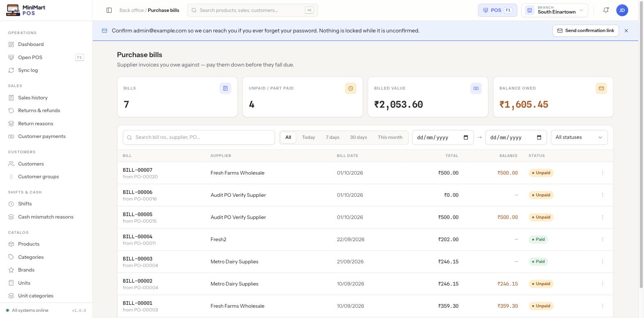Open the notifications bell
644x318 pixels.
click(x=606, y=10)
